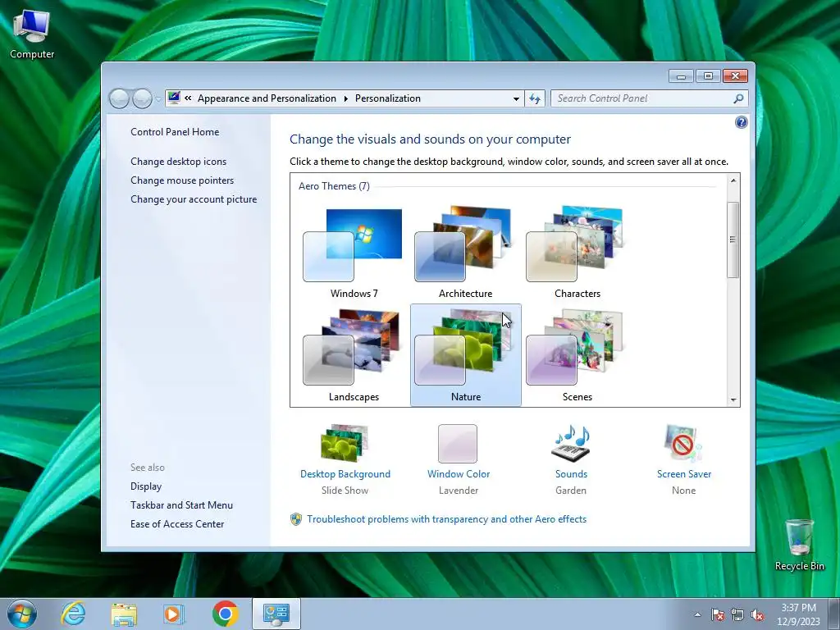Open Change mouse pointers

[x=182, y=180]
